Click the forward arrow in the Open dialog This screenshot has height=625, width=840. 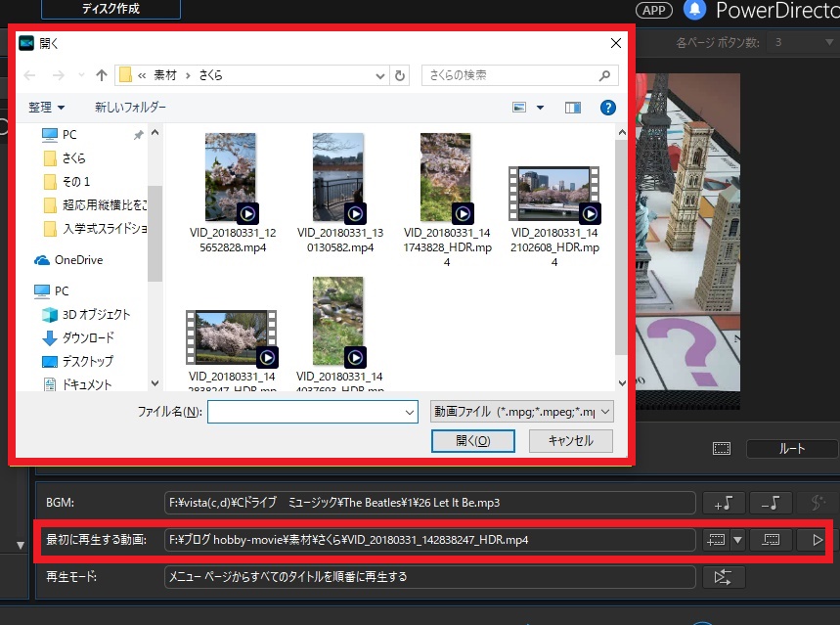[x=58, y=75]
